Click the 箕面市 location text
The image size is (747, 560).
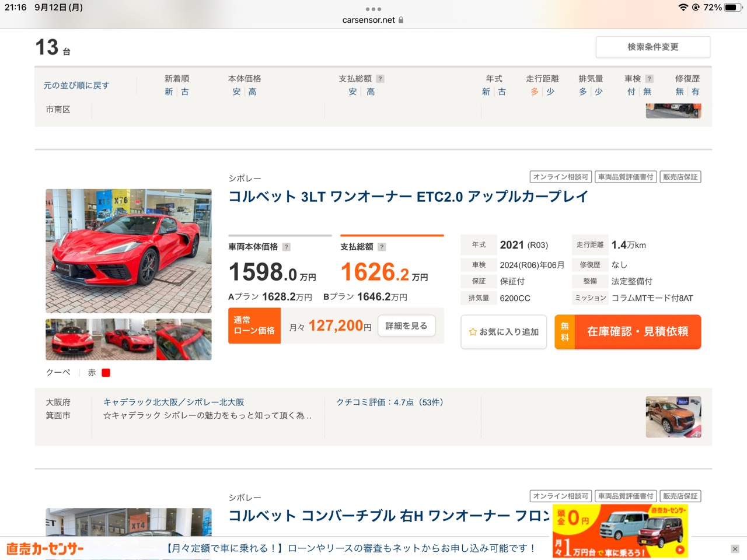pos(58,415)
